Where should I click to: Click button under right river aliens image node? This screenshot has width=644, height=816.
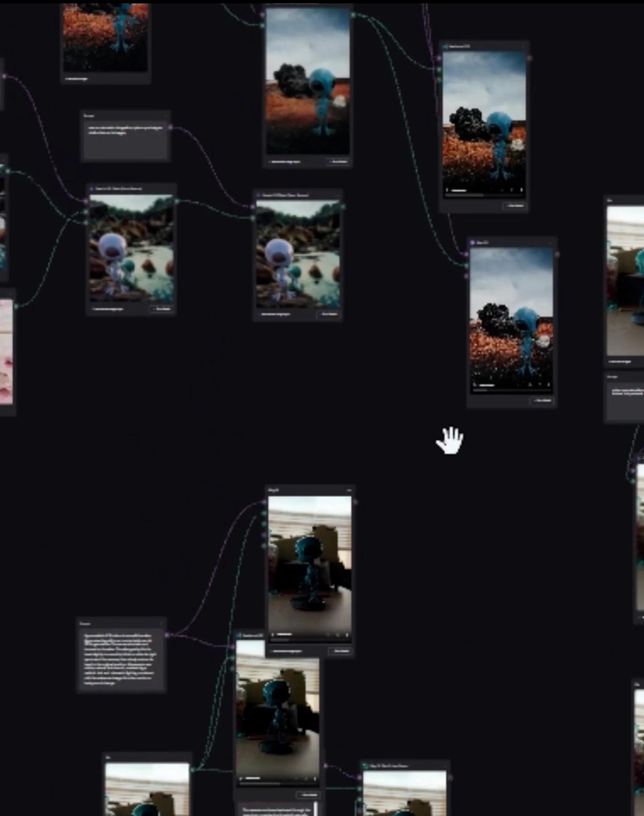pos(328,314)
